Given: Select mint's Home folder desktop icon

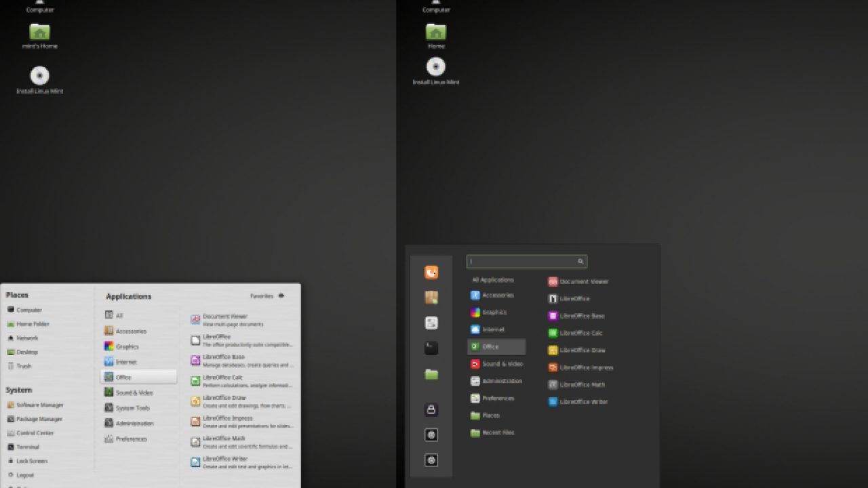Looking at the screenshot, I should click(x=39, y=36).
